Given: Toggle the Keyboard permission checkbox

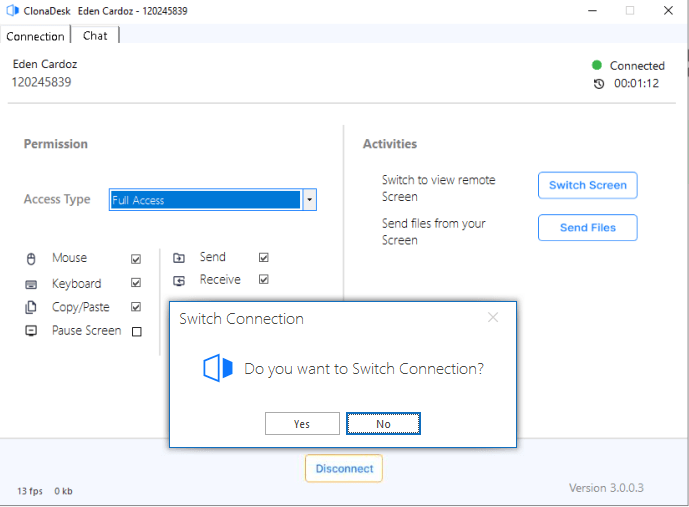Looking at the screenshot, I should [x=136, y=282].
